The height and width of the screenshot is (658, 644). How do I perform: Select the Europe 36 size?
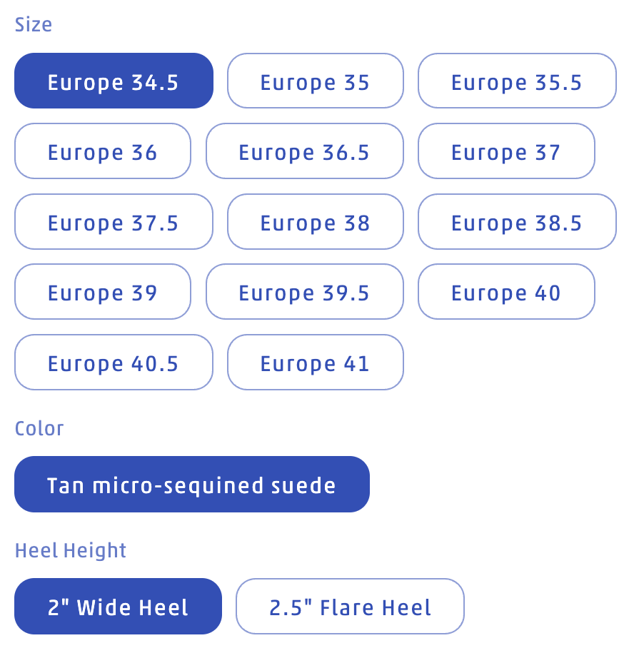pos(103,151)
